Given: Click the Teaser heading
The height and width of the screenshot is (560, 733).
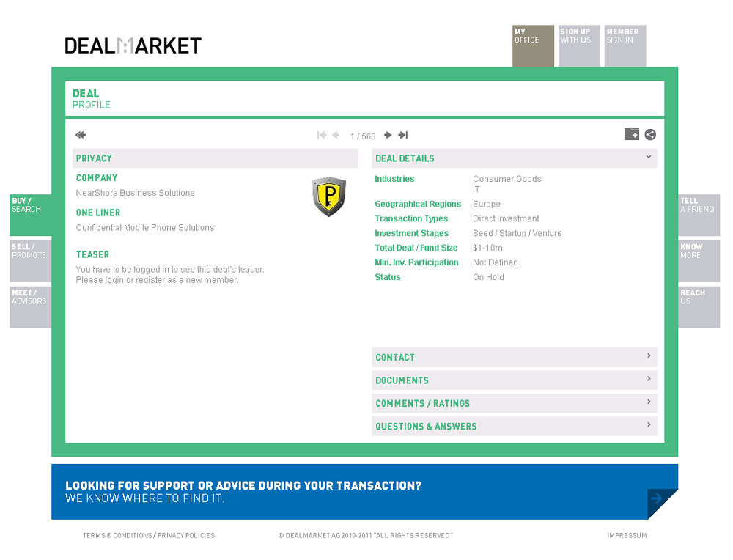Looking at the screenshot, I should click(x=92, y=254).
